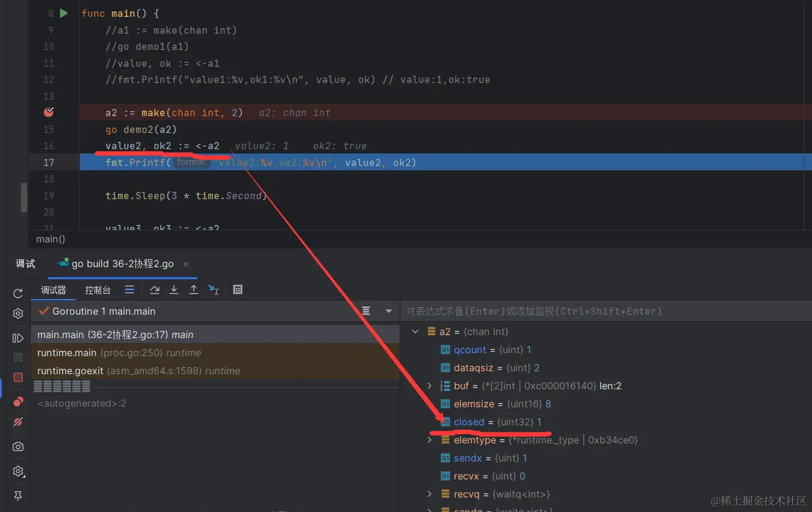
Task: Click the go demo2(a2) code line
Action: click(x=141, y=129)
